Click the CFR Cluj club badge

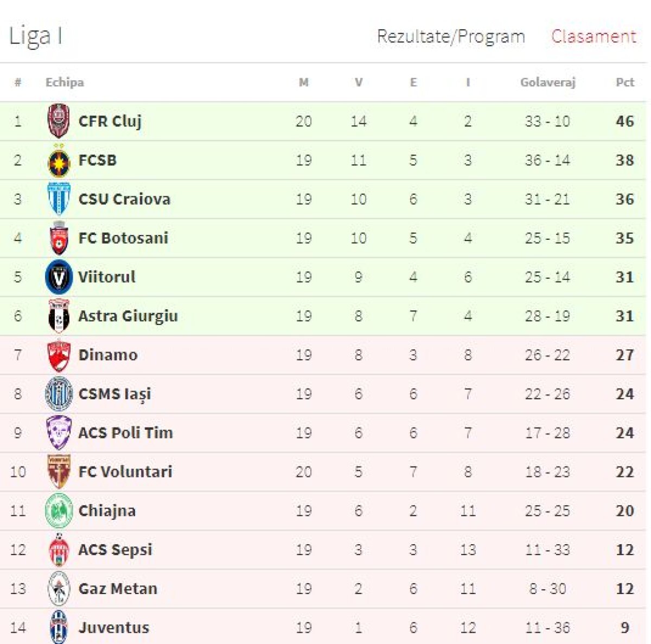coord(59,122)
